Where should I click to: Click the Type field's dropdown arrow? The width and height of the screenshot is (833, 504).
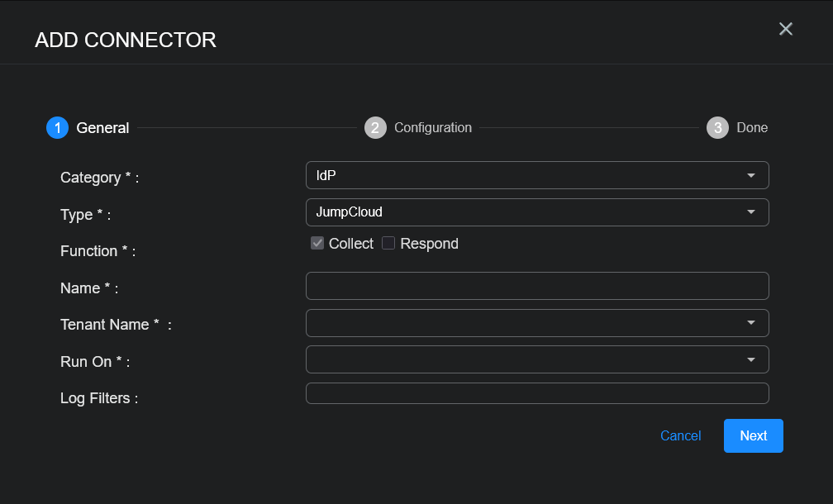click(x=751, y=212)
